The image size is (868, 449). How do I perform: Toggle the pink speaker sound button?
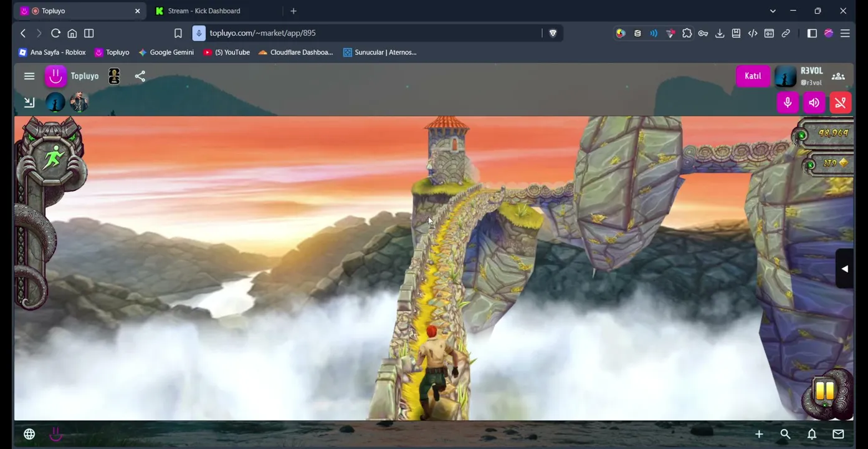[x=814, y=102]
